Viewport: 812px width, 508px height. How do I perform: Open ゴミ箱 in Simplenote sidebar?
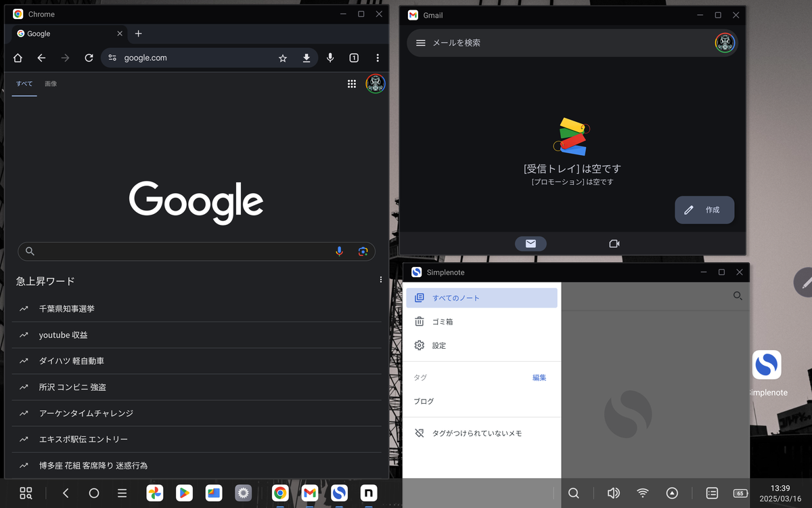(482, 322)
